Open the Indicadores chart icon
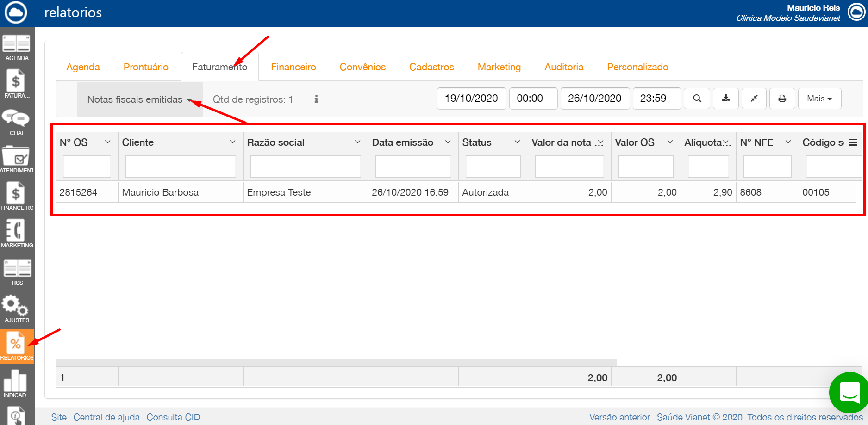 coord(17,384)
